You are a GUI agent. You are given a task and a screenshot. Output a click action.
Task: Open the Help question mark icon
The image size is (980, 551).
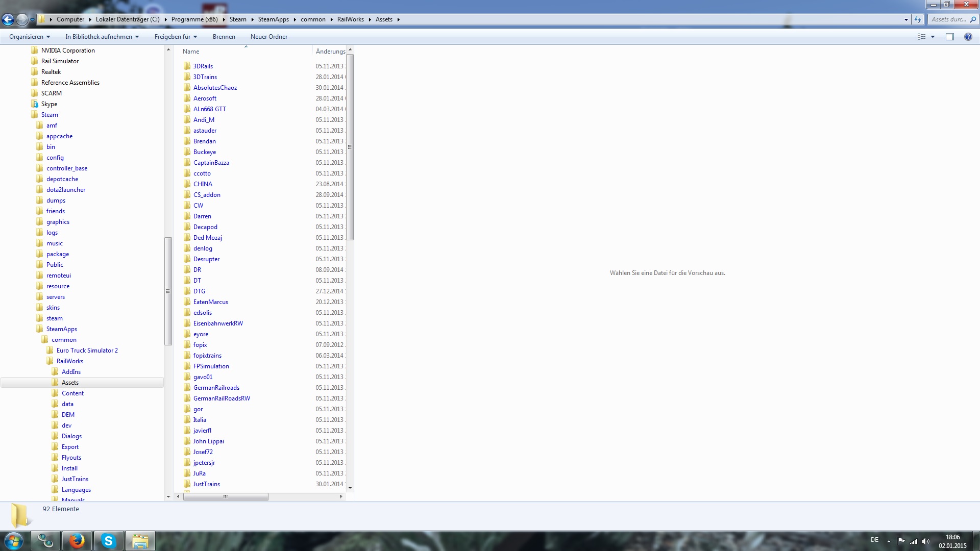(968, 37)
